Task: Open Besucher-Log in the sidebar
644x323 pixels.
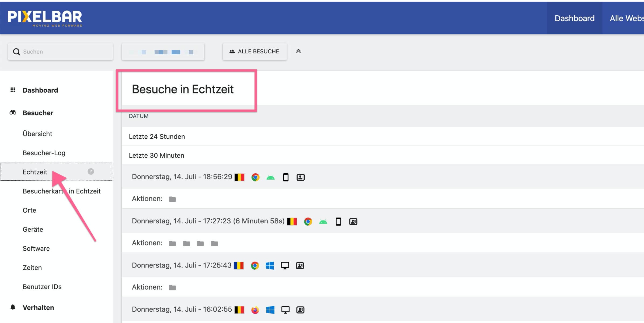Action: (44, 153)
